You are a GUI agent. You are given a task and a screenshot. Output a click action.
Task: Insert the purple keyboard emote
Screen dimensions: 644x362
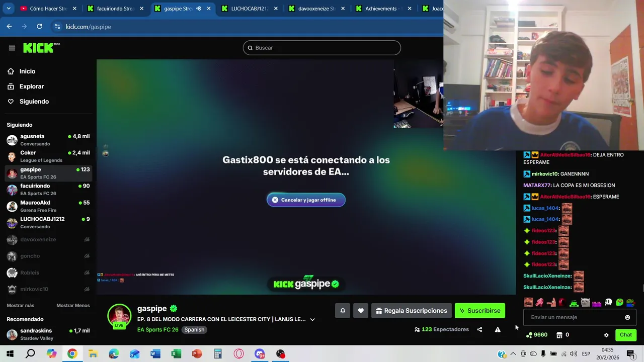597,303
